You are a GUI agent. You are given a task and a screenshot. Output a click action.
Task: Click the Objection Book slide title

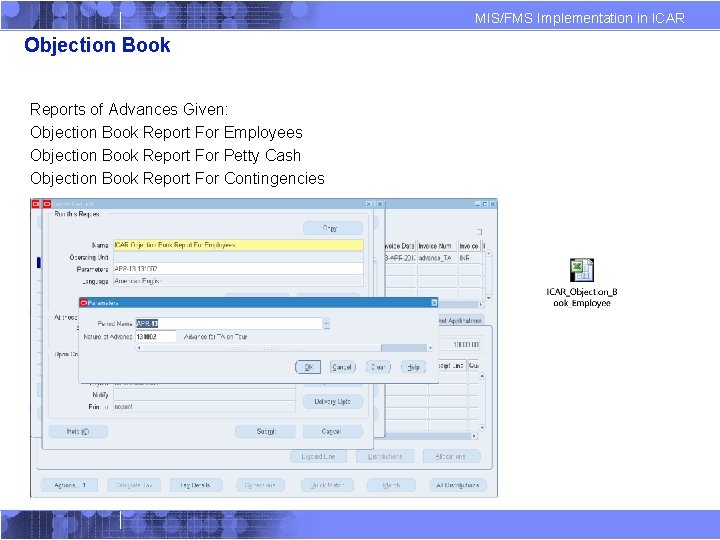[x=97, y=45]
